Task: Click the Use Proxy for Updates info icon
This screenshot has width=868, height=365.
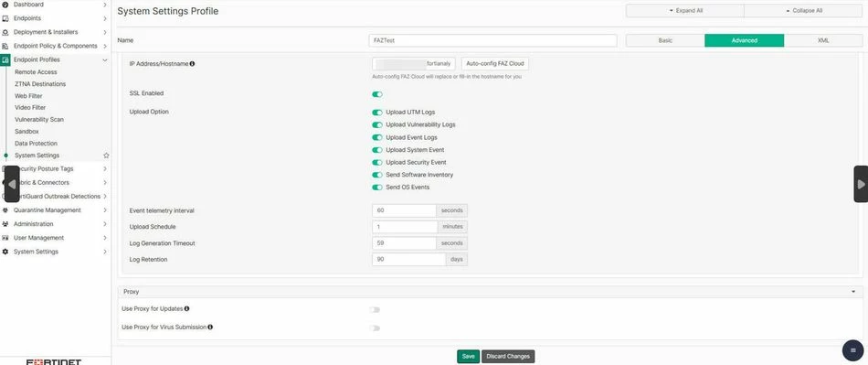Action: pyautogui.click(x=186, y=308)
